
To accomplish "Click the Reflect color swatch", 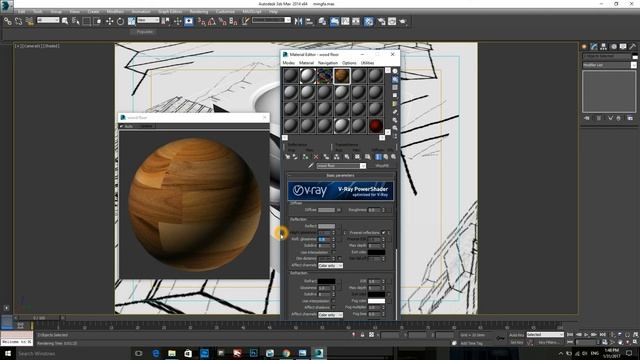I will (x=326, y=226).
